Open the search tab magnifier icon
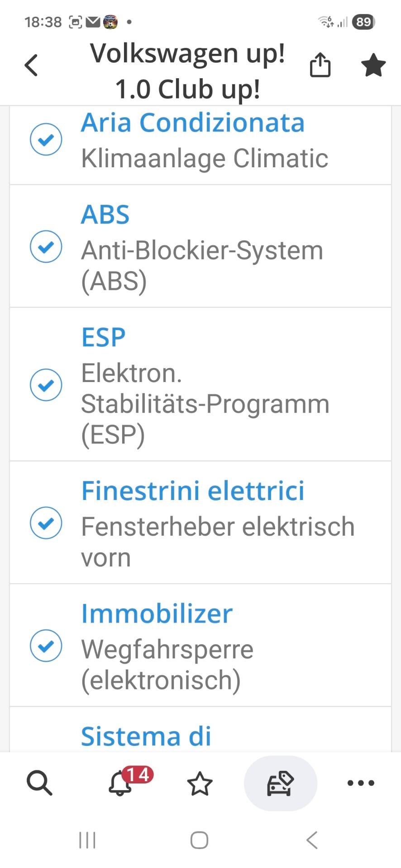 coord(39,783)
